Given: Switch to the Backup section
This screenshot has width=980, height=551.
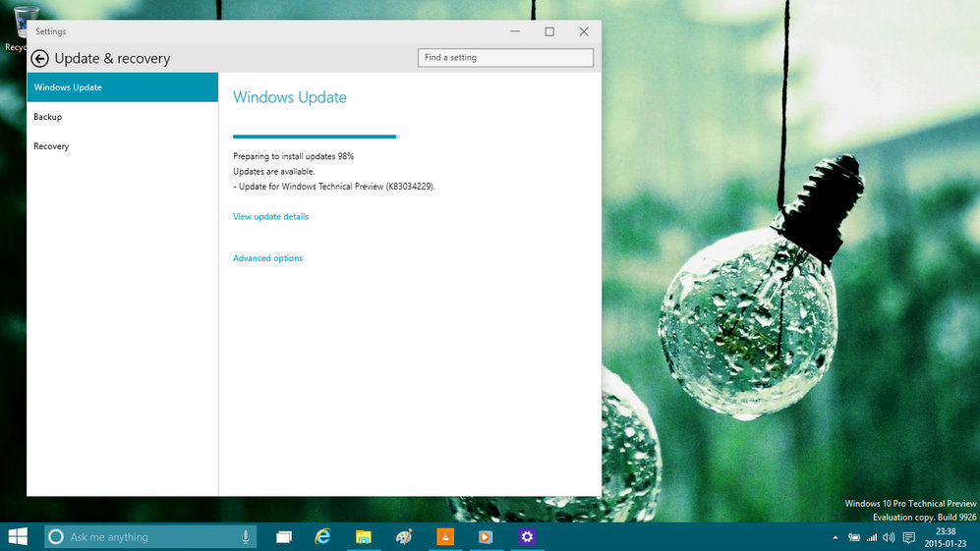Looking at the screenshot, I should point(48,117).
